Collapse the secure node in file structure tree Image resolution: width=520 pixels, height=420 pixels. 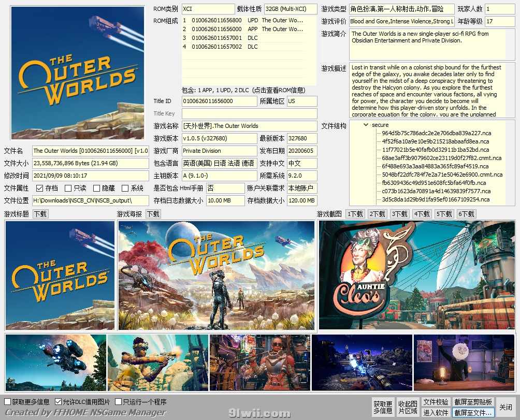pos(366,125)
